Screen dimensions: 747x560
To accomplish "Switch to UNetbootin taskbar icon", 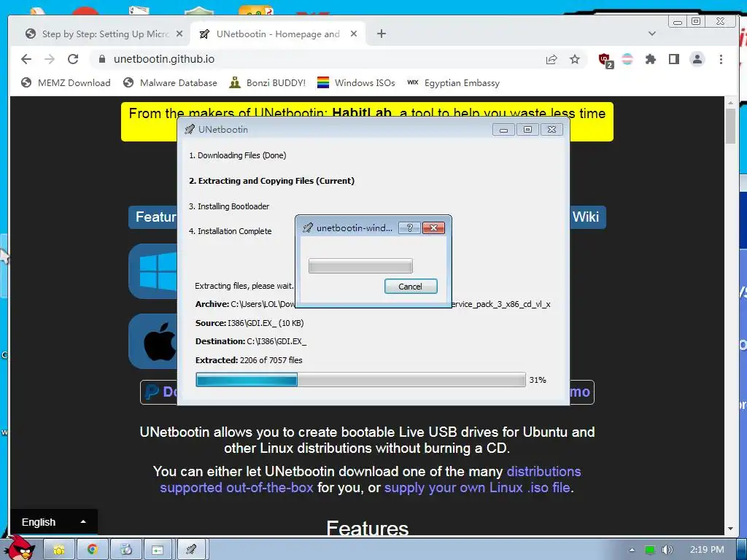I will coord(192,550).
